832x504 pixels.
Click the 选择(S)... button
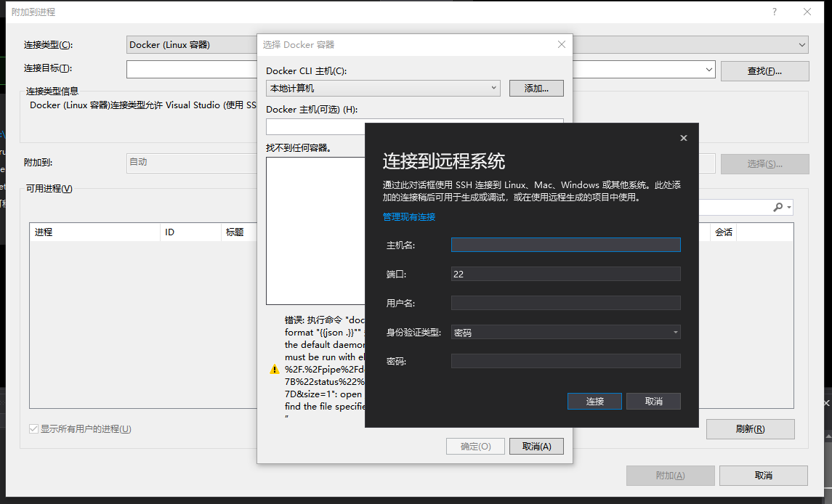(x=764, y=164)
